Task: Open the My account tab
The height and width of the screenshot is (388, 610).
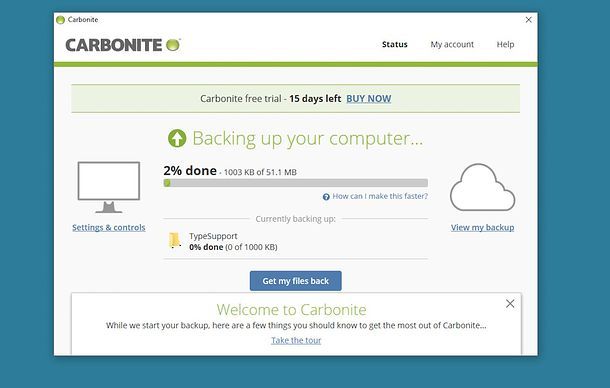Action: pyautogui.click(x=452, y=44)
